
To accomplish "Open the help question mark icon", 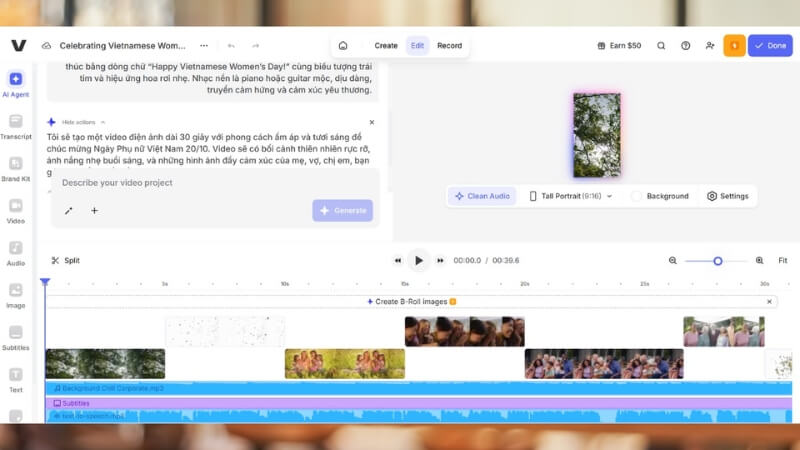I will pos(685,46).
